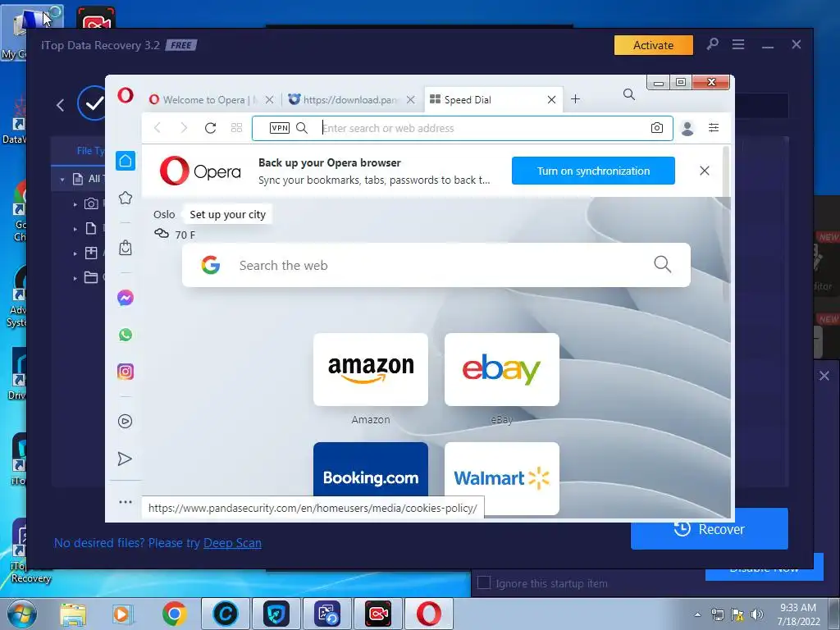Open the Windows Start button
Viewport: 840px width, 630px height.
coord(21,614)
